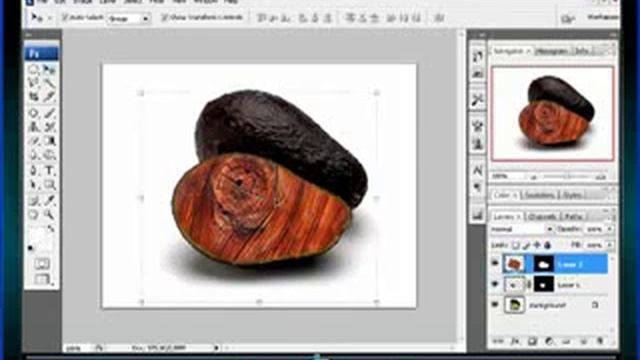Click Auto-Align Layers icon in options bar

pyautogui.click(x=439, y=18)
